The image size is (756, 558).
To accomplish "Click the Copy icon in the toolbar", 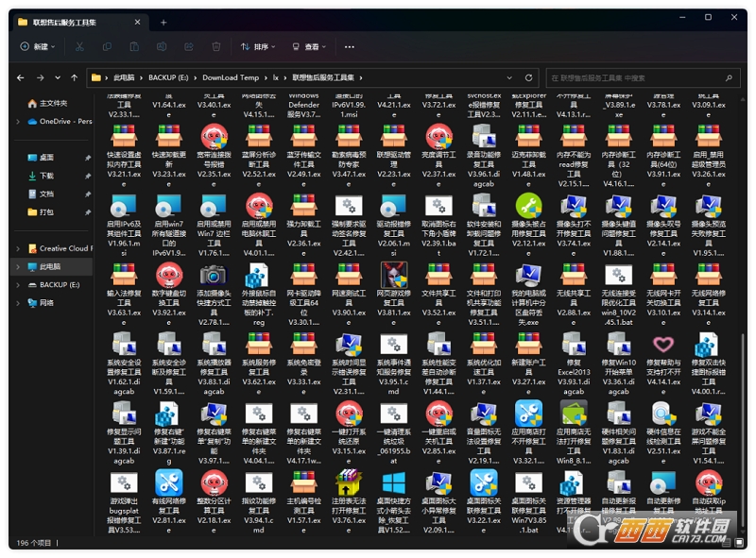I will coord(107,47).
